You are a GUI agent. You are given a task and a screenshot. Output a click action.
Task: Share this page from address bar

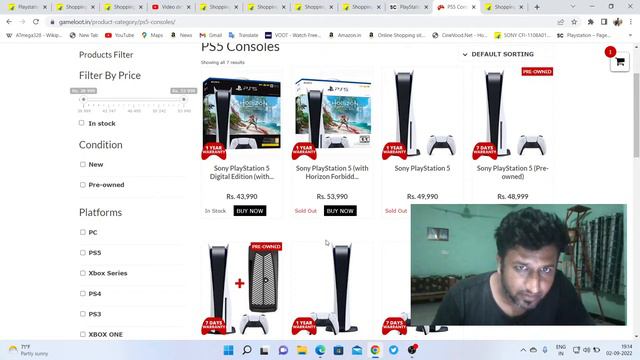click(x=561, y=22)
